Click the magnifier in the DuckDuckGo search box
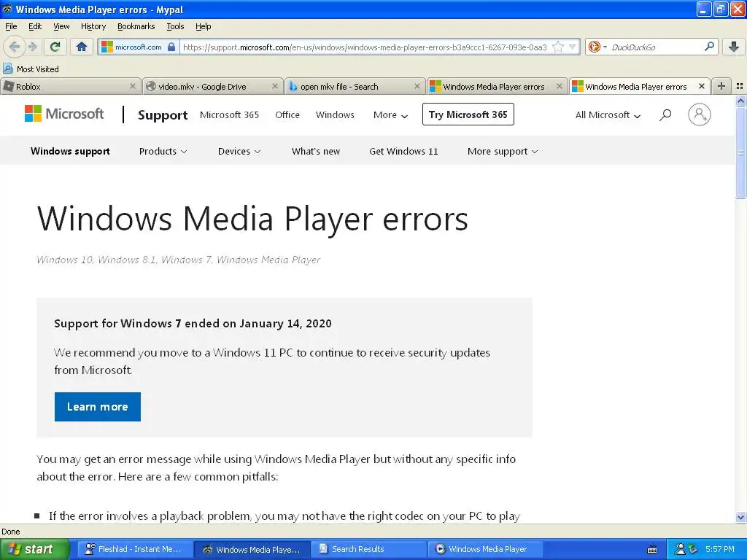This screenshot has height=560, width=747. [x=709, y=47]
